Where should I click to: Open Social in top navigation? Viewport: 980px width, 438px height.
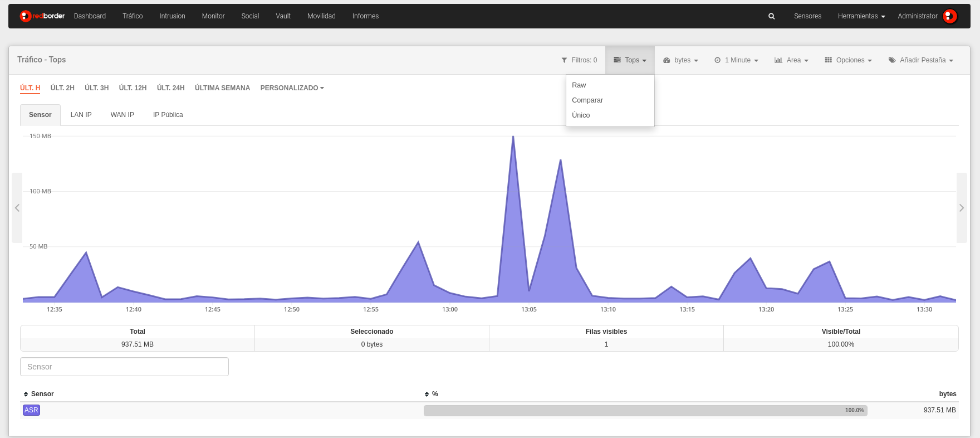(x=250, y=16)
